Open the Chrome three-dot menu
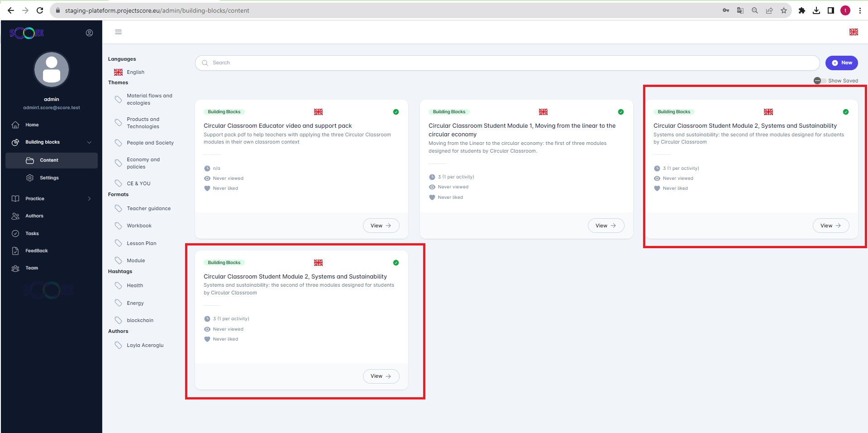Screen dimensions: 868x433 click(860, 10)
